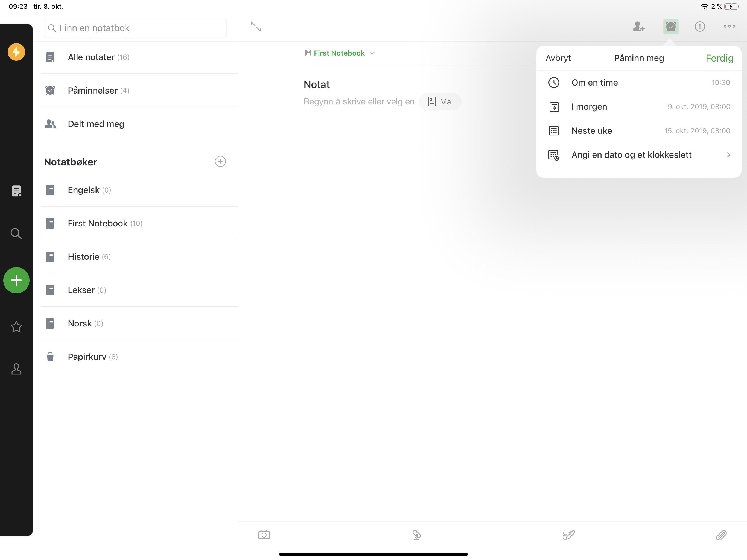Open the notes list icon in dark sidebar
Screen dimensions: 747x560
[x=16, y=191]
